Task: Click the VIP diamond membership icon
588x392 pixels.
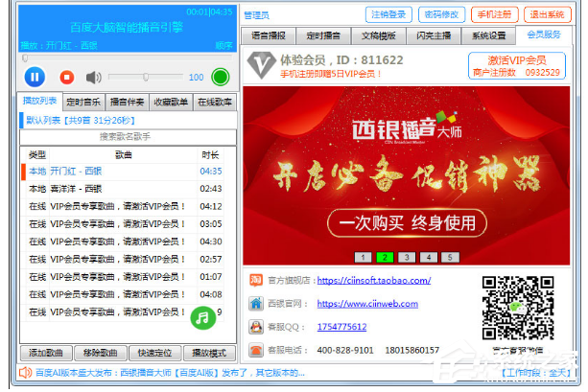Action: pos(261,65)
